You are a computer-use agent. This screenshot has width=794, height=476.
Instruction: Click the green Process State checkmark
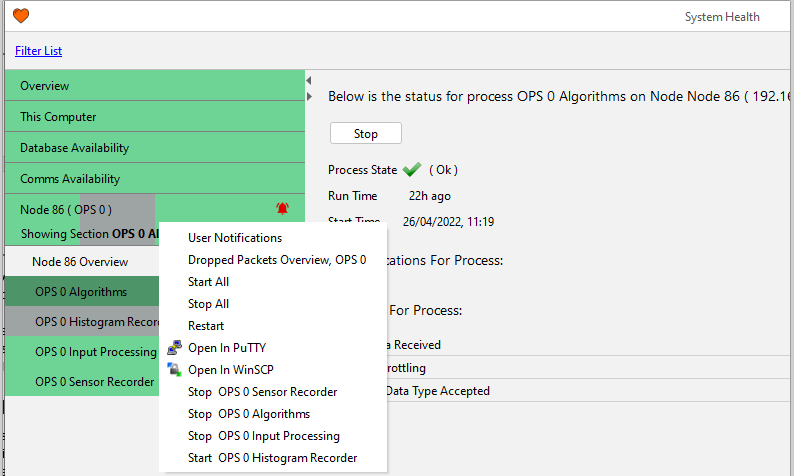tap(411, 170)
